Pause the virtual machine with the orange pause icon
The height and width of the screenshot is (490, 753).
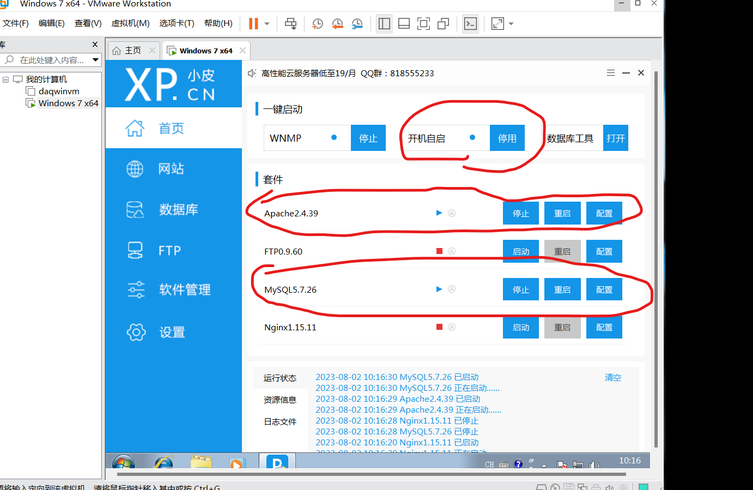pos(253,24)
